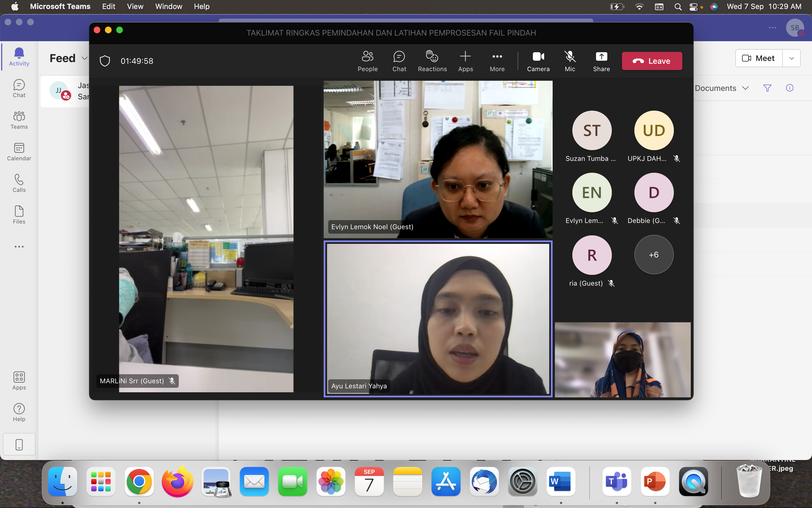Expand the Feed dropdown chevron

coord(85,58)
